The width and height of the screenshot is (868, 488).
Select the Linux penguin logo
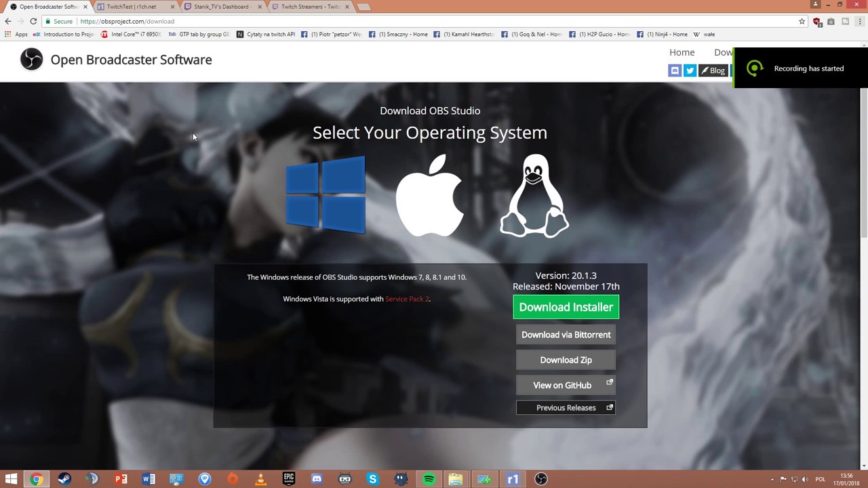534,196
